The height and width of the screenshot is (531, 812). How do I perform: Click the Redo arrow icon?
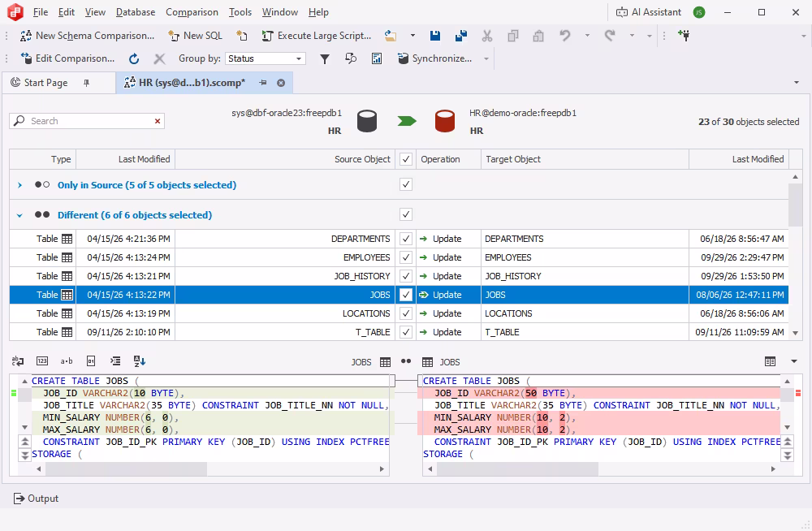point(610,36)
